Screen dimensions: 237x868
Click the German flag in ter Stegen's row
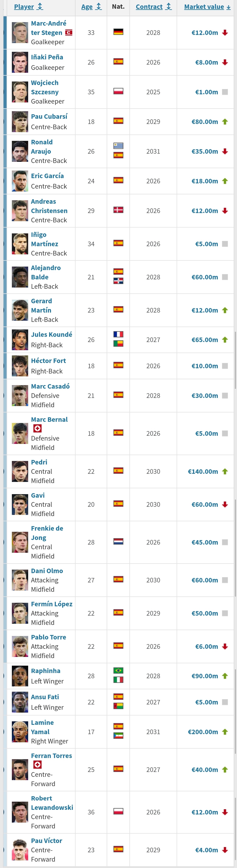[118, 32]
